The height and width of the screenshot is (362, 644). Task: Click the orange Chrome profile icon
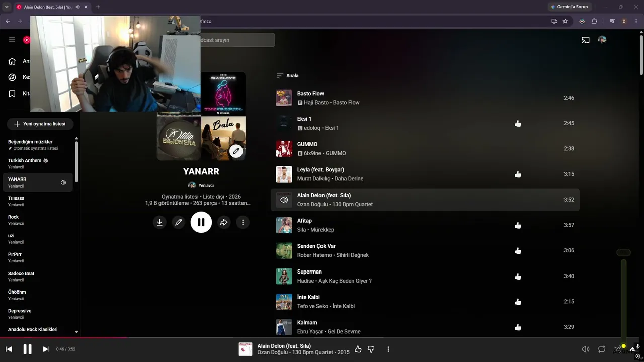(x=624, y=21)
